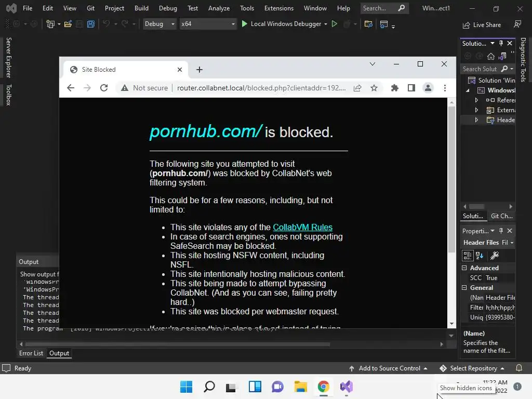Click the Live Share button
The width and height of the screenshot is (532, 399).
[x=482, y=25]
